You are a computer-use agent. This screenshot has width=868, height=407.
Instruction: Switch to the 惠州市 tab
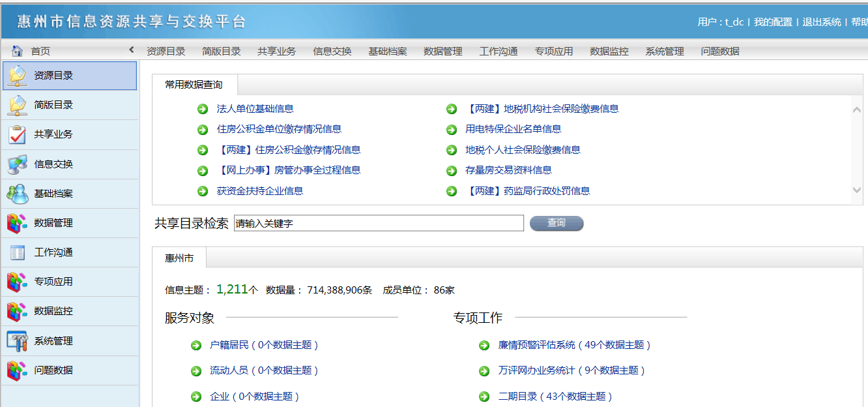[179, 258]
